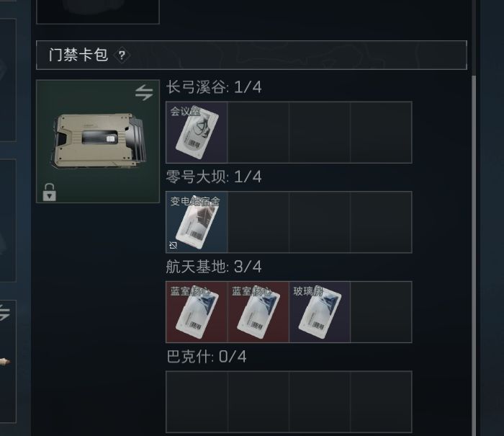Click the empty fourth slot in 航天基地
Viewport: 504px width, 436px height.
(381, 312)
